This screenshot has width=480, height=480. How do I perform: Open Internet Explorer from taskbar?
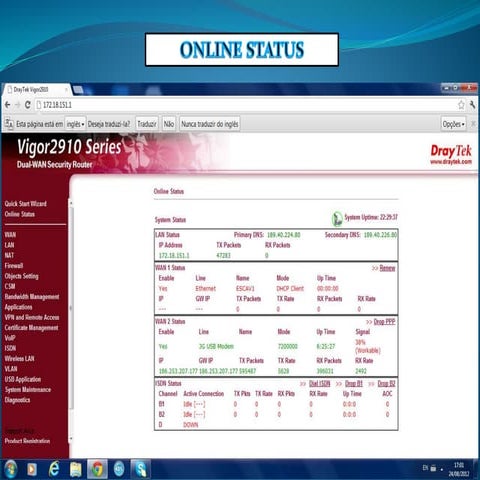tap(54, 469)
